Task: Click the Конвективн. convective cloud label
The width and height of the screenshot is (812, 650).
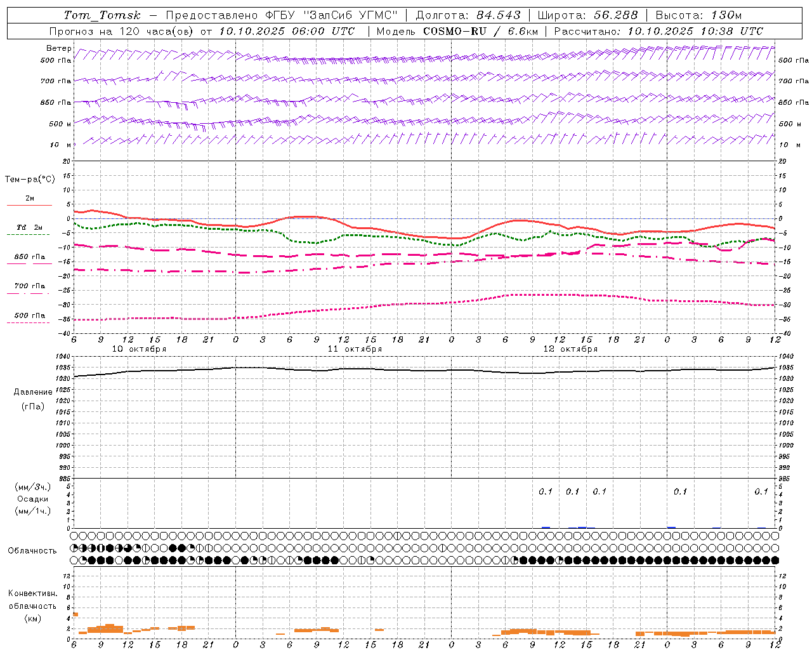Action: point(32,594)
